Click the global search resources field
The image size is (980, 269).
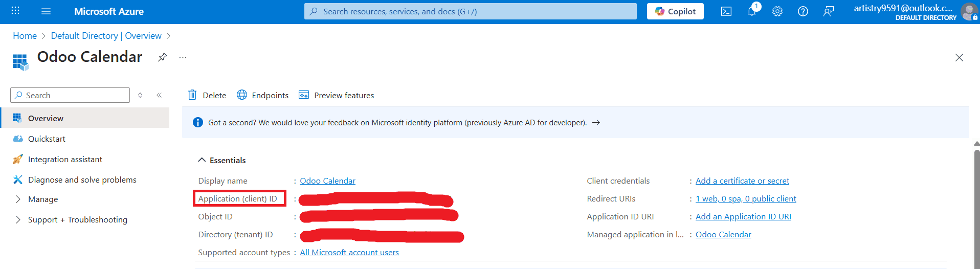tap(471, 11)
